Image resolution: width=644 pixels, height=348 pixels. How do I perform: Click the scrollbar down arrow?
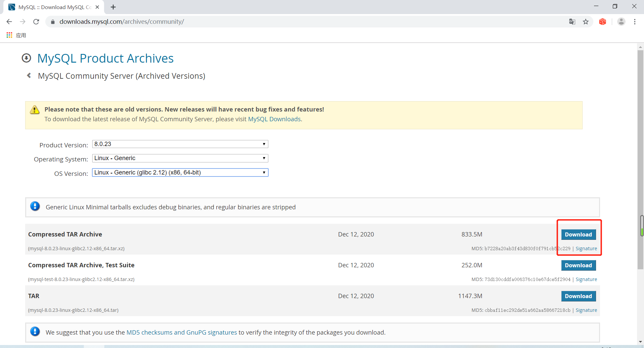point(640,342)
